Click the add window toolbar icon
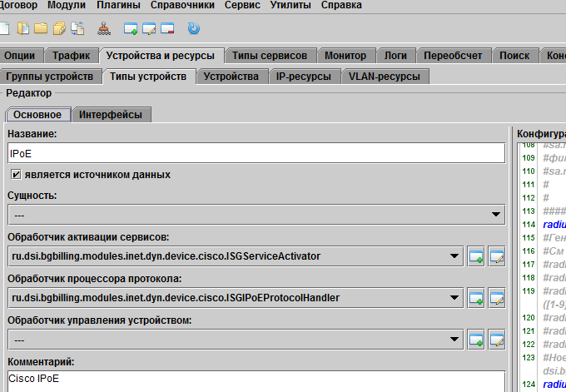The width and height of the screenshot is (566, 392). click(x=131, y=28)
